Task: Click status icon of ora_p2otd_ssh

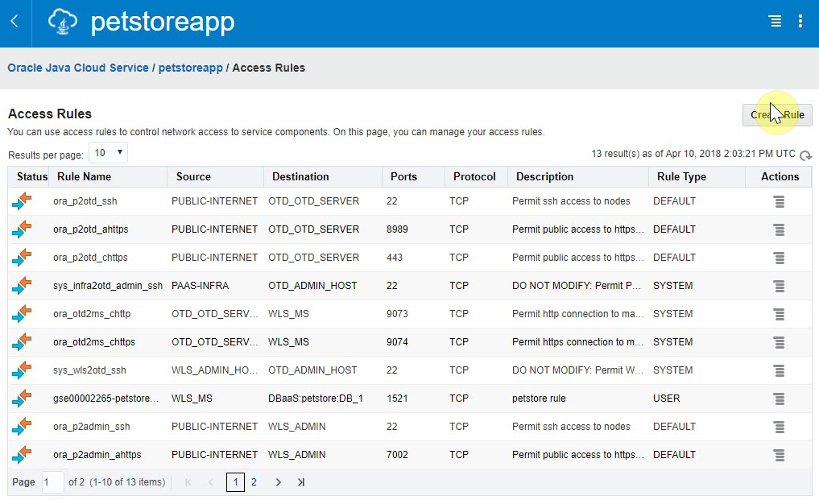Action: coord(22,201)
